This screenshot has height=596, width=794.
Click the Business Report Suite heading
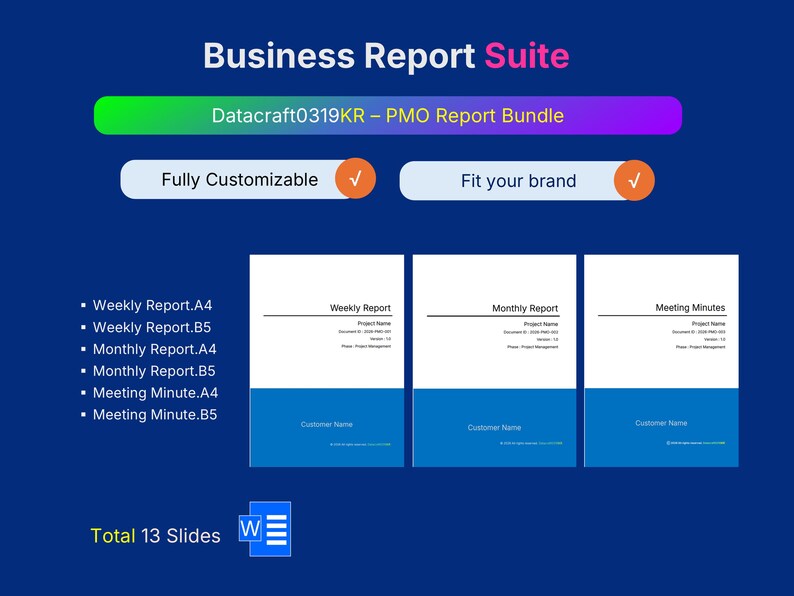(386, 55)
